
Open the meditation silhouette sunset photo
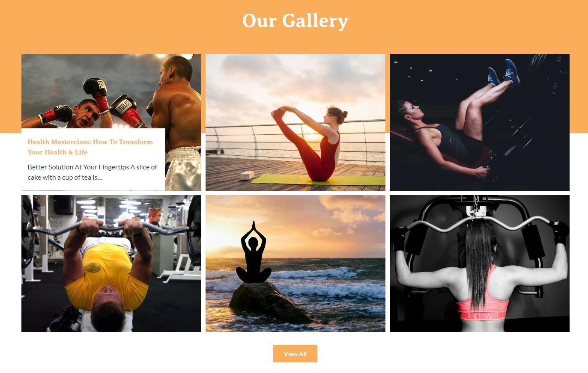click(295, 263)
